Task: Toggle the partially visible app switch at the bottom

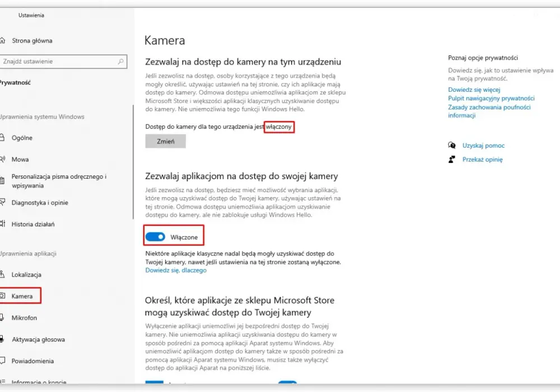Action: click(287, 382)
